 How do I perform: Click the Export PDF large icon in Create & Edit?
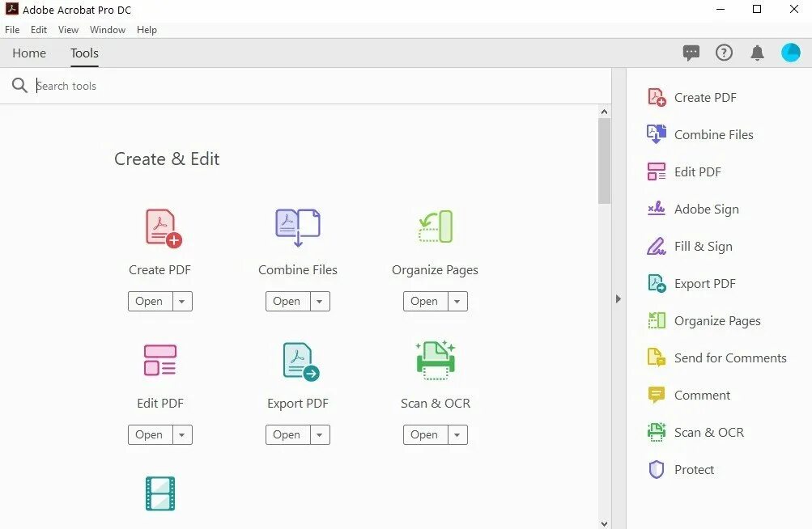click(x=301, y=362)
